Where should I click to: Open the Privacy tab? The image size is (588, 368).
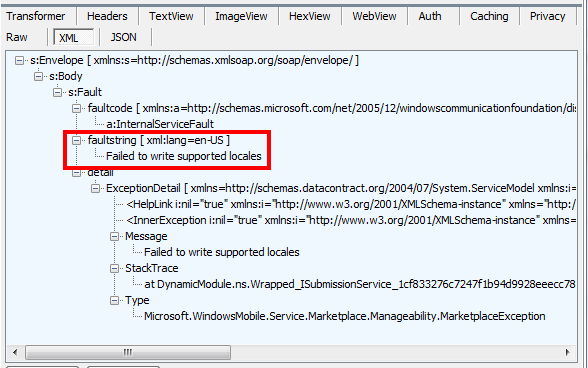(x=548, y=16)
